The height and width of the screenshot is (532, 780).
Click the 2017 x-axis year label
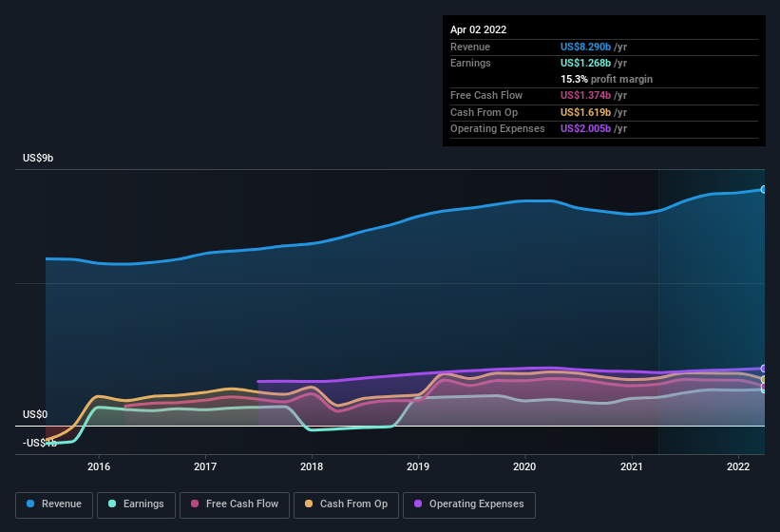pos(205,466)
